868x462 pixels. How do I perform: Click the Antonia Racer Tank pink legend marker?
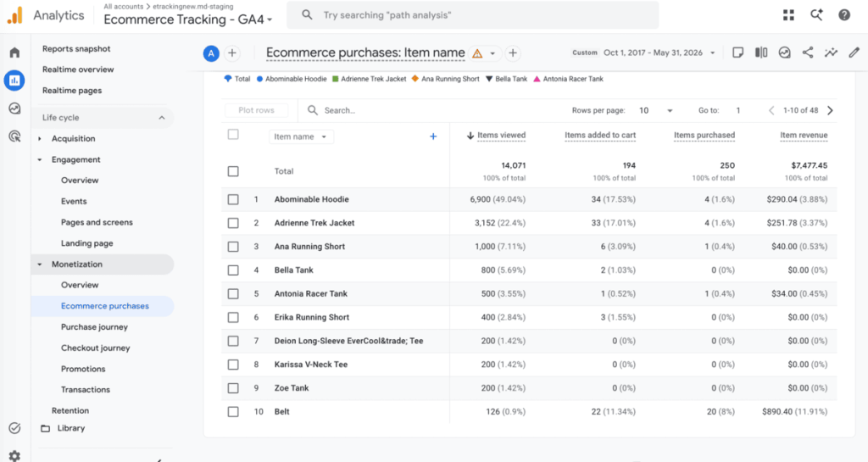(537, 79)
